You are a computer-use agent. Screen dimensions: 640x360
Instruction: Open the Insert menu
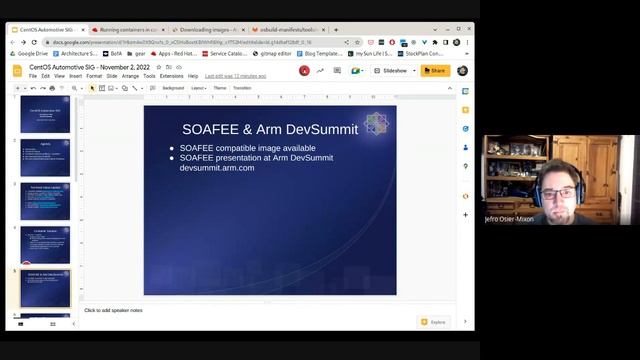point(76,76)
